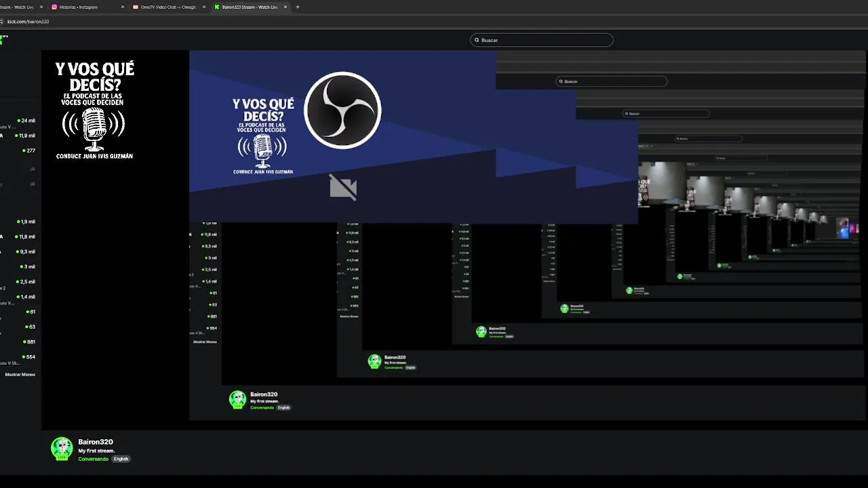Click the Mostrar Menos sidebar button
The width and height of the screenshot is (868, 488).
coord(20,374)
